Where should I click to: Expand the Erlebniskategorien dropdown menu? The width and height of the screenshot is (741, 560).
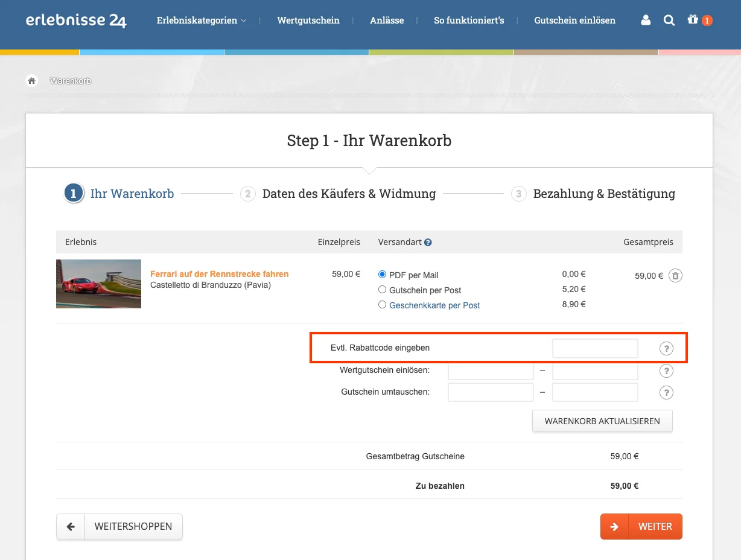(202, 20)
